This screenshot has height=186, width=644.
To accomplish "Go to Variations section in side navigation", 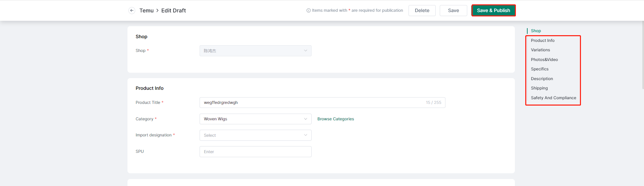I will click(x=540, y=50).
